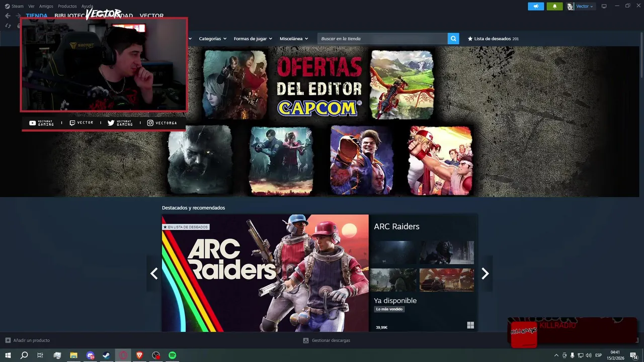
Task: Click the Windows platform icon on ARC Raiders
Action: [x=470, y=325]
